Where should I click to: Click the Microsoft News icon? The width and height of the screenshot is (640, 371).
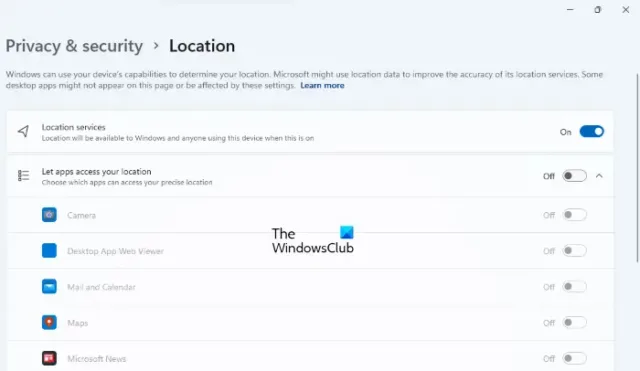click(49, 358)
